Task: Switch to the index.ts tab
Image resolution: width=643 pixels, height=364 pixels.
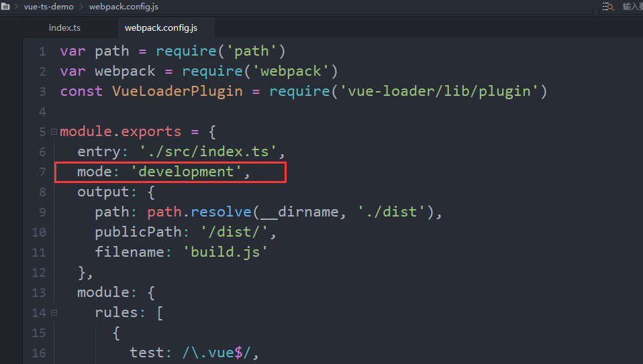Action: [64, 27]
